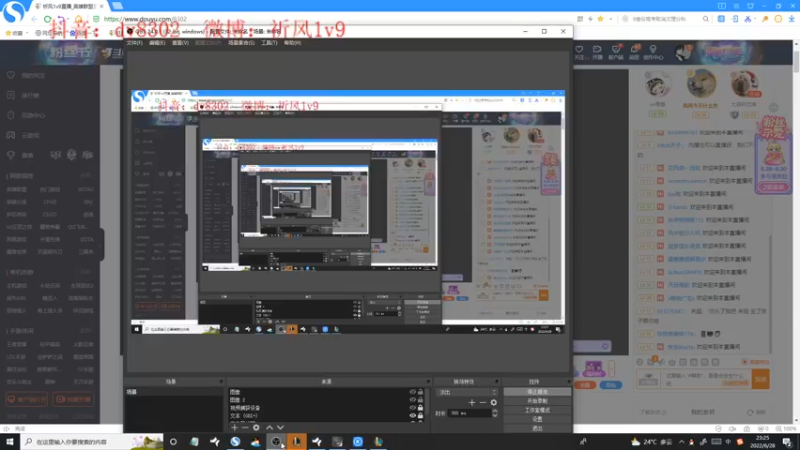Add a scene transition with the plus icon

472,403
